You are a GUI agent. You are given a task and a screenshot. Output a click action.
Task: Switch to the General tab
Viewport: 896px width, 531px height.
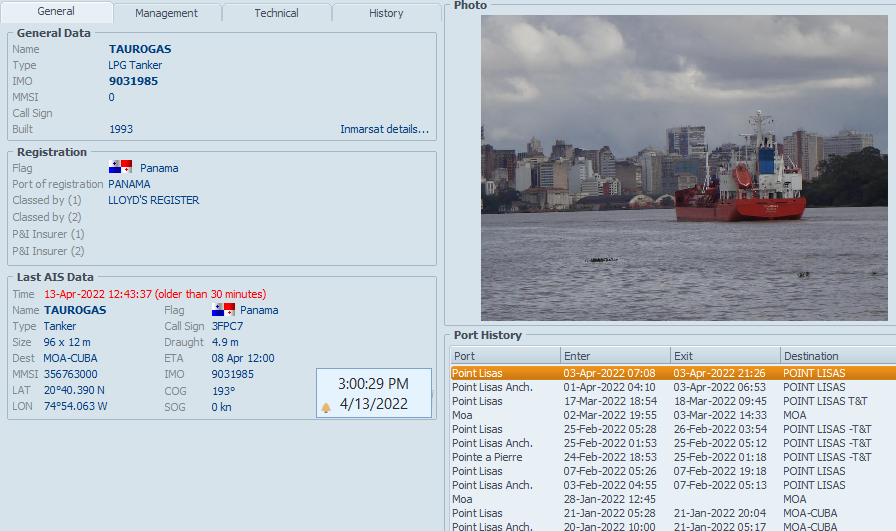pos(56,11)
